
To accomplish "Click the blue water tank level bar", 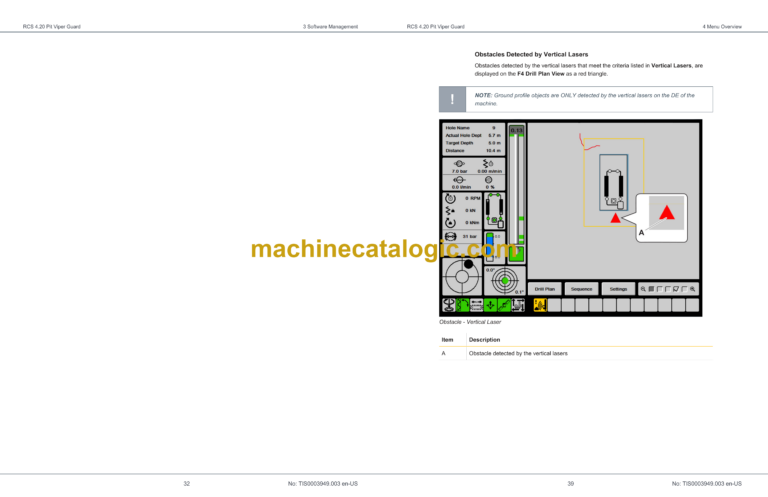I will click(490, 247).
